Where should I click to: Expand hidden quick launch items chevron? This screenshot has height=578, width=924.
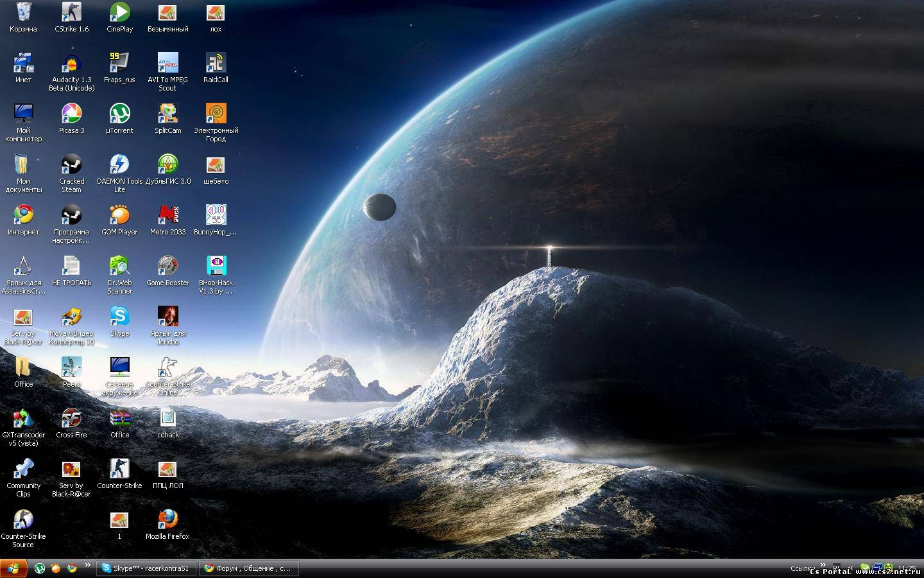pyautogui.click(x=88, y=566)
